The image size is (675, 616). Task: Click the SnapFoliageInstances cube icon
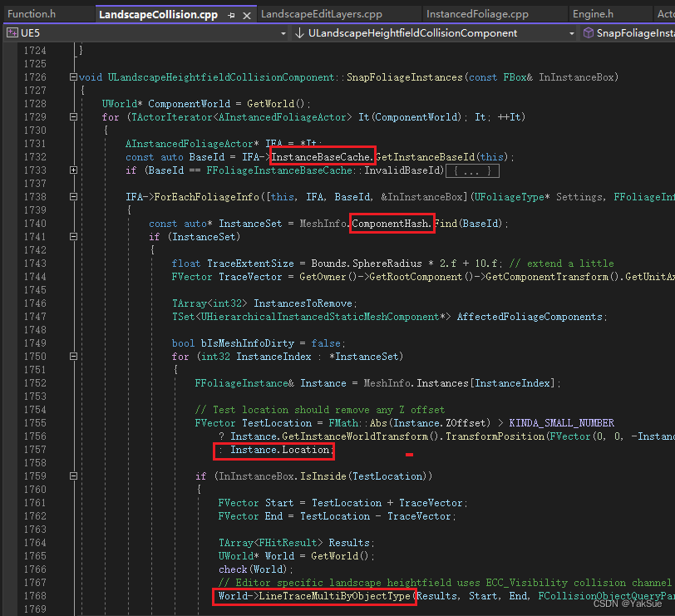(588, 32)
